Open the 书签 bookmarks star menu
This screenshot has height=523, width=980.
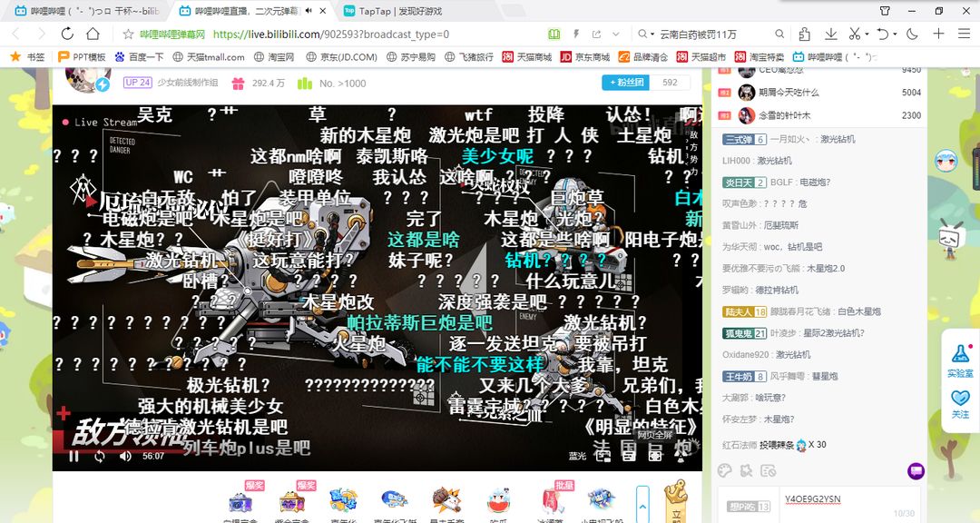click(x=27, y=57)
